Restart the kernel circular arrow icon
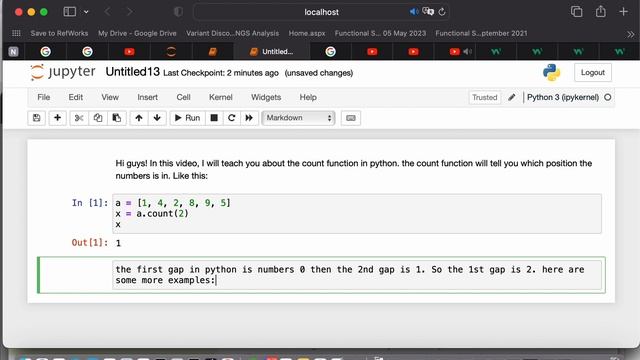This screenshot has width=640, height=360. (231, 118)
